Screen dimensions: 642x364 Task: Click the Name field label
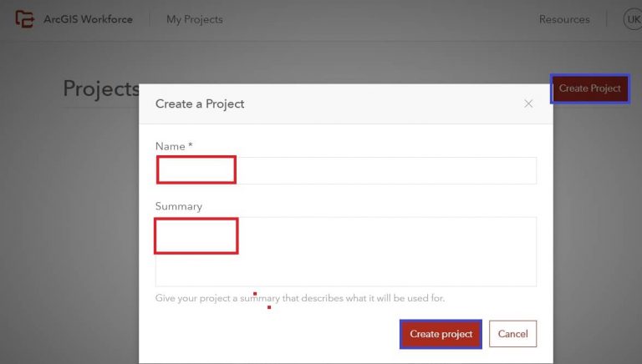pos(171,146)
